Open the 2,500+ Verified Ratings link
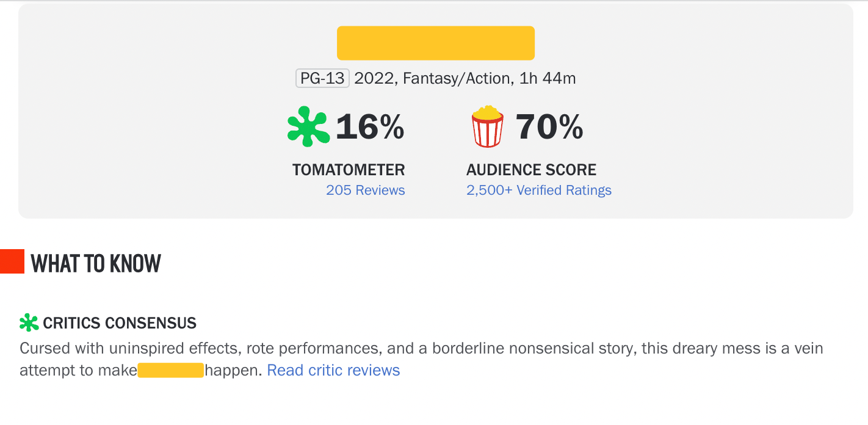The image size is (868, 425). pyautogui.click(x=538, y=190)
